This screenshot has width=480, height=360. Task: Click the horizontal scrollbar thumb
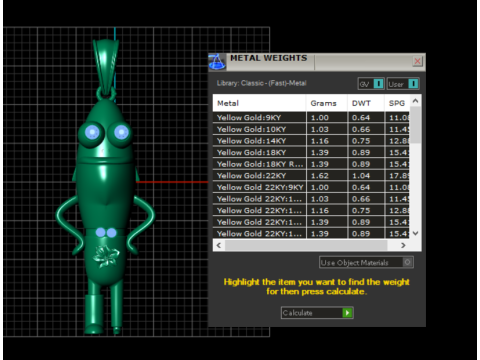[x=306, y=245]
